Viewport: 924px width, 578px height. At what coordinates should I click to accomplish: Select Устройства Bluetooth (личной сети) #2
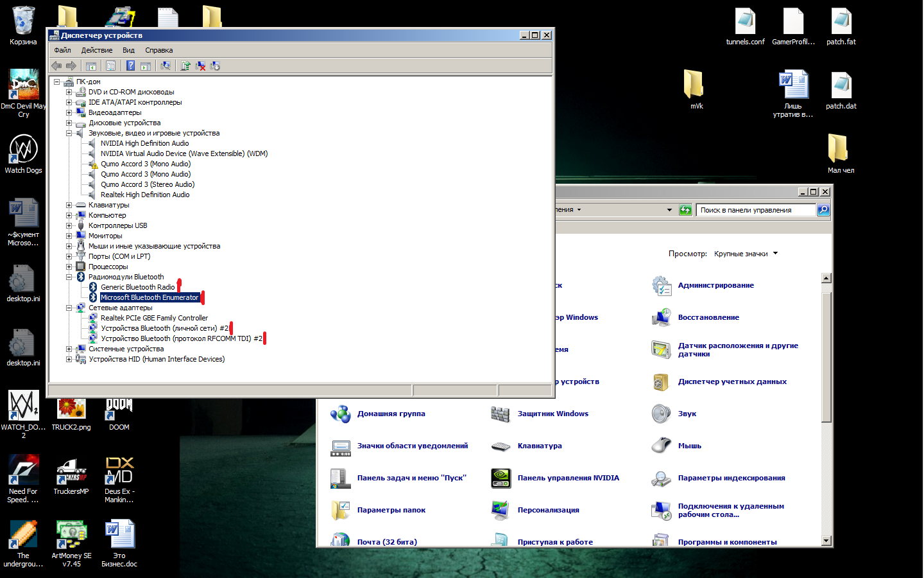[164, 328]
